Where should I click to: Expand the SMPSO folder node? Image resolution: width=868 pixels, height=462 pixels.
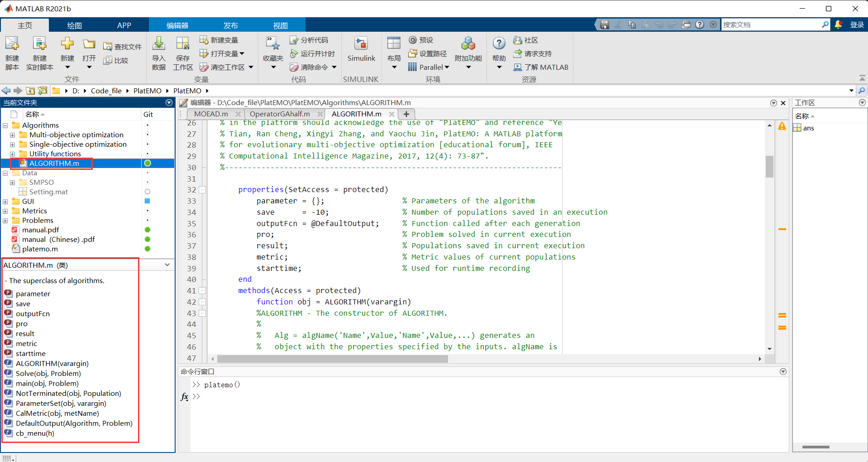(13, 183)
